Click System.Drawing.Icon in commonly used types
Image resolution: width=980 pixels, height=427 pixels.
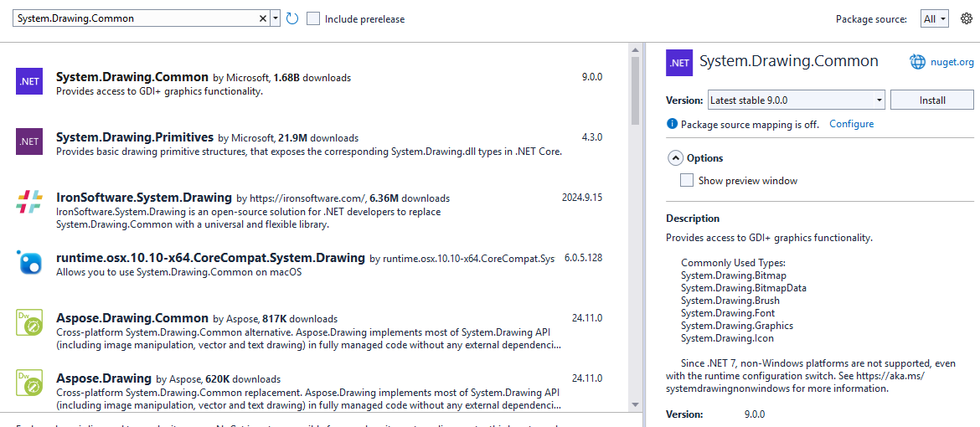point(728,337)
